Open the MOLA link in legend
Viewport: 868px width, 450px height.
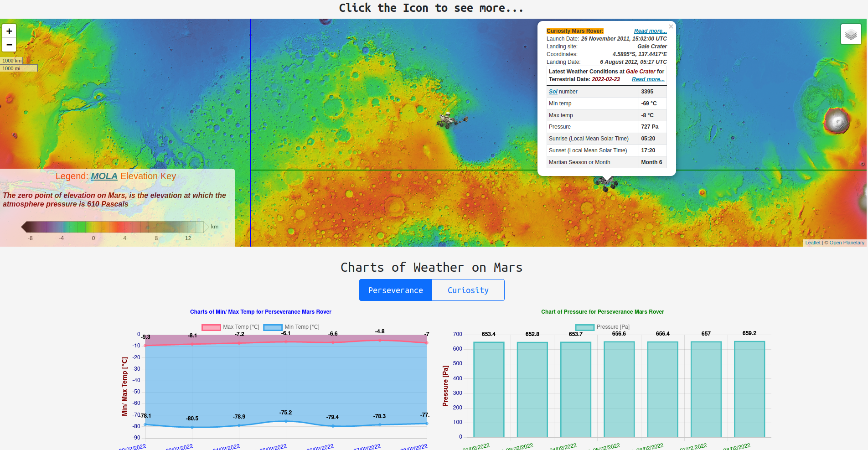point(104,176)
